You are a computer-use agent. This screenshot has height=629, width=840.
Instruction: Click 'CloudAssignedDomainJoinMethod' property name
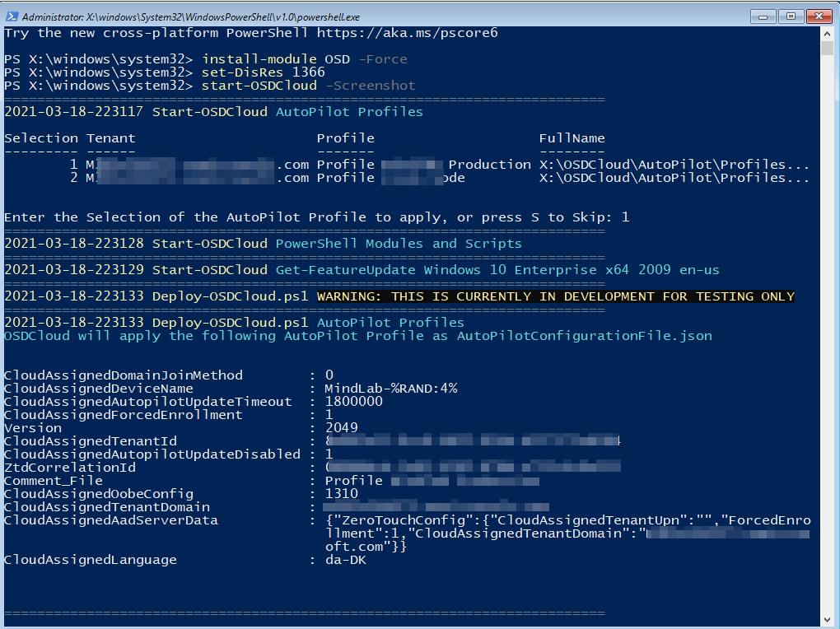tap(124, 375)
